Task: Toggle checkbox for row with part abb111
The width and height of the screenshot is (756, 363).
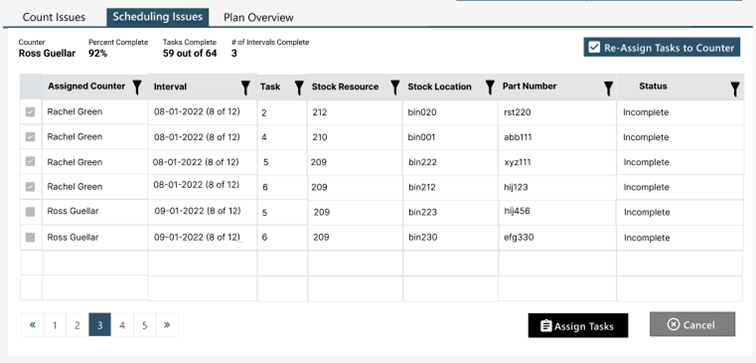Action: click(30, 137)
